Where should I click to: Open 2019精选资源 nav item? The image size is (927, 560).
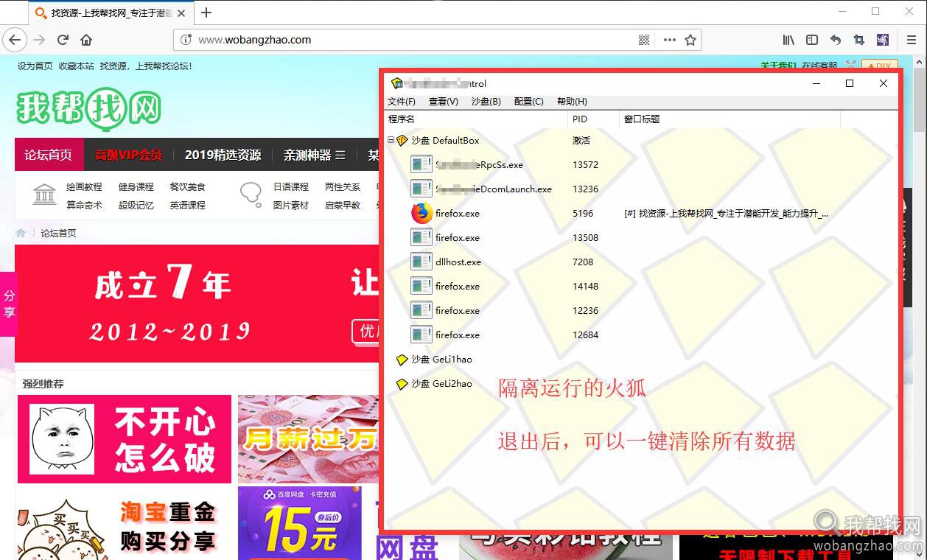223,155
